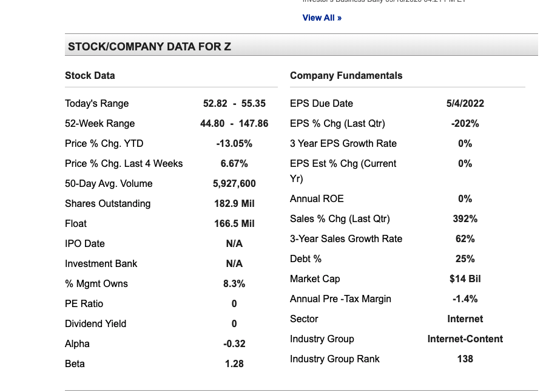The height and width of the screenshot is (392, 546).
Task: Select the management ownership value 8.3%
Action: tap(234, 283)
